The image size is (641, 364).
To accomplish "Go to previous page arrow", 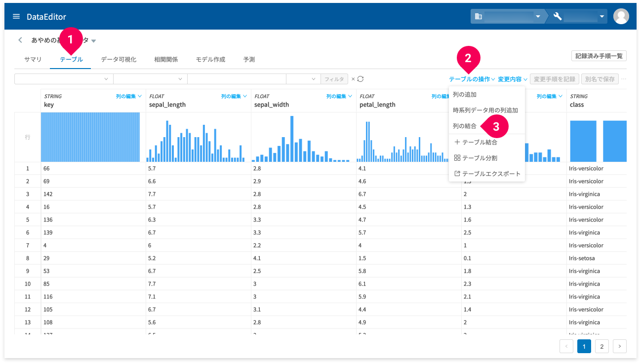I will (566, 346).
